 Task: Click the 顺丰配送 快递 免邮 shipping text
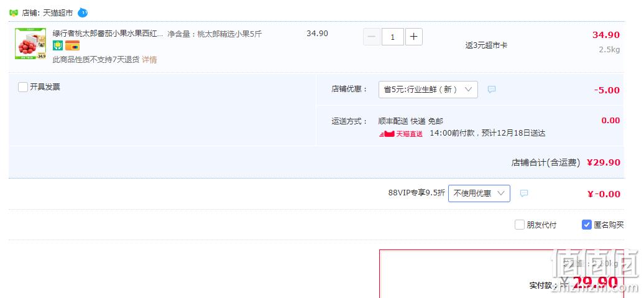411,121
